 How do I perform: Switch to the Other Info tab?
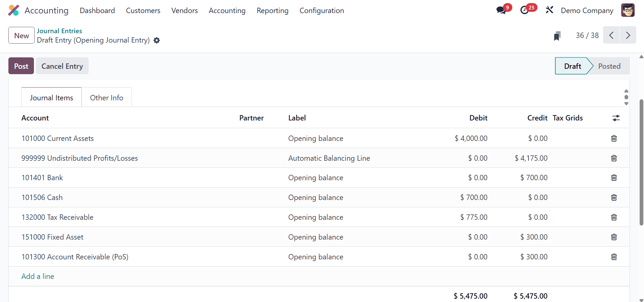click(x=107, y=98)
